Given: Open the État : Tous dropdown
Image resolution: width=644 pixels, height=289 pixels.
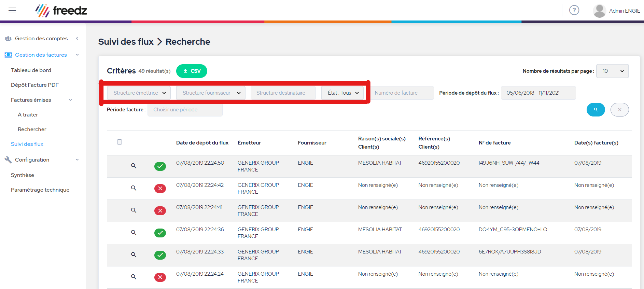Looking at the screenshot, I should [x=342, y=93].
